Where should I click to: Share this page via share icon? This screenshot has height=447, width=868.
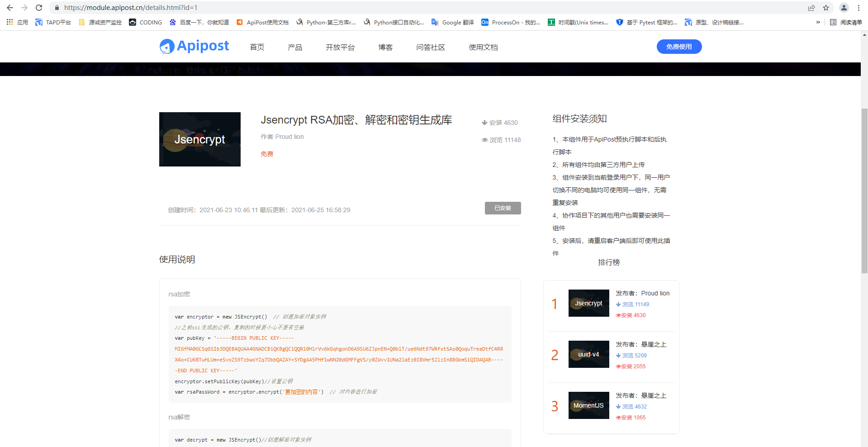point(811,8)
